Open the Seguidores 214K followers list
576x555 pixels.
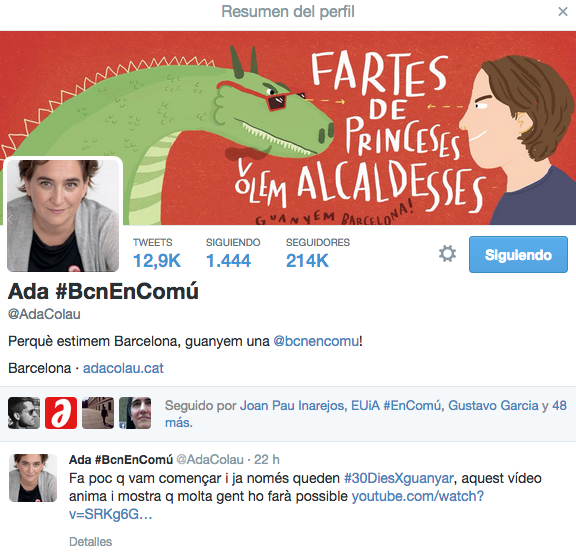pos(318,253)
